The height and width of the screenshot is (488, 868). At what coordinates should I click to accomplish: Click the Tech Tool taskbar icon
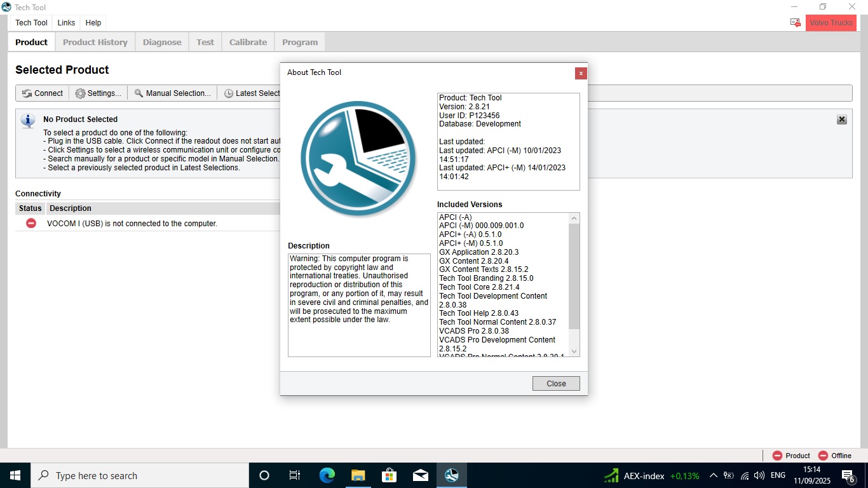point(451,475)
